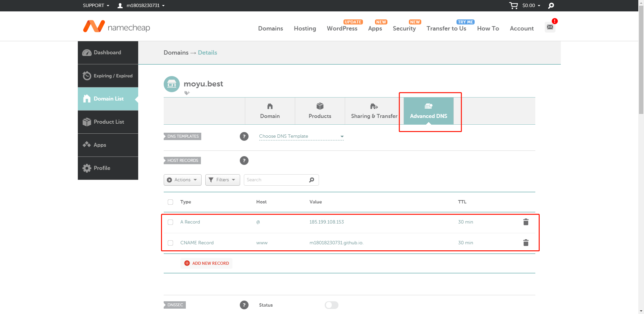The image size is (644, 314).
Task: Click ADD NEW RECORD button
Action: click(x=207, y=263)
